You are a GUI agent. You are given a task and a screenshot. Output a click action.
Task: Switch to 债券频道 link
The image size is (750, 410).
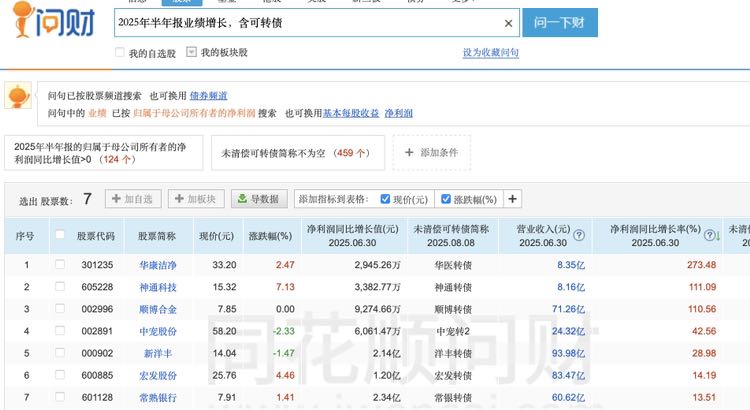pyautogui.click(x=209, y=96)
